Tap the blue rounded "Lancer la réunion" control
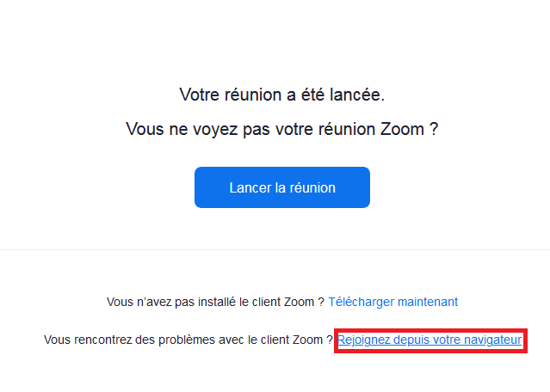550x392 pixels. (x=281, y=187)
